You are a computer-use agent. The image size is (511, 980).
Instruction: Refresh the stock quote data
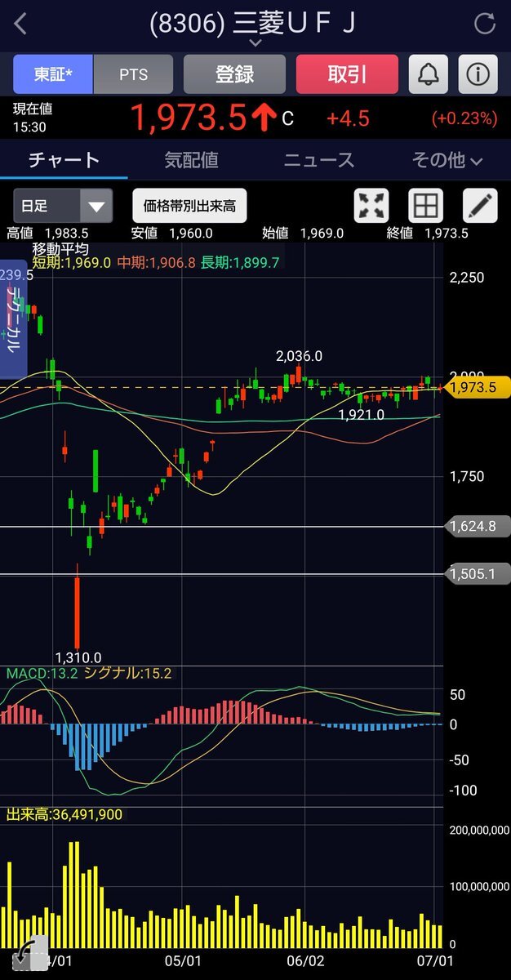point(485,24)
